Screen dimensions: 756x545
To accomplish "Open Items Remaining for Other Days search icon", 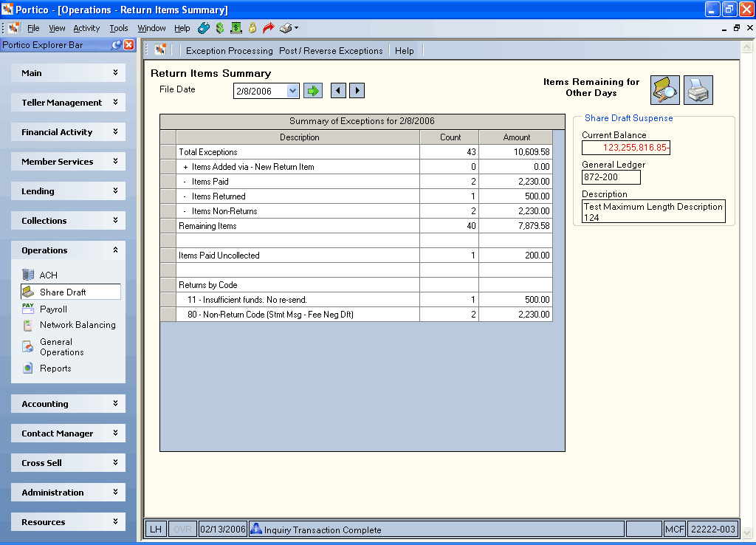I will click(x=665, y=90).
